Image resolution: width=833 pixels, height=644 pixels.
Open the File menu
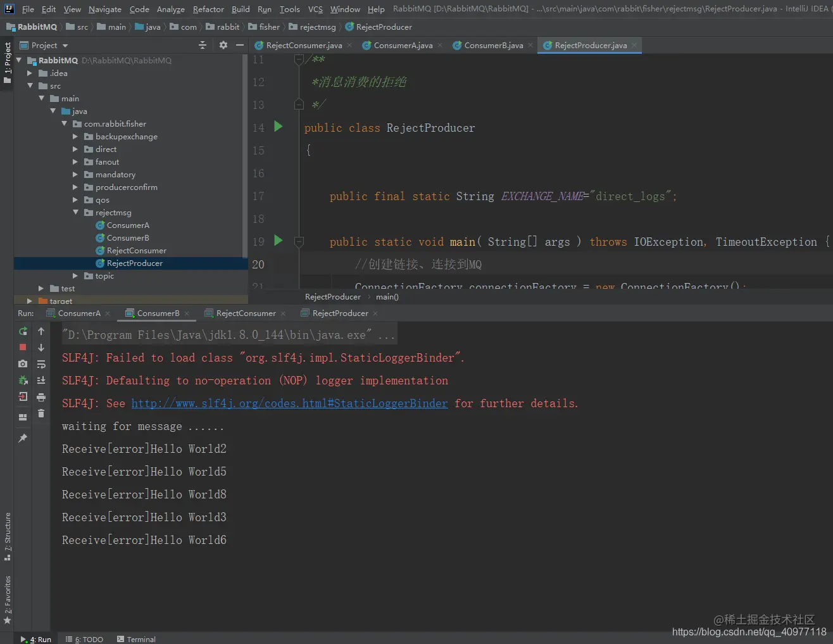[28, 9]
